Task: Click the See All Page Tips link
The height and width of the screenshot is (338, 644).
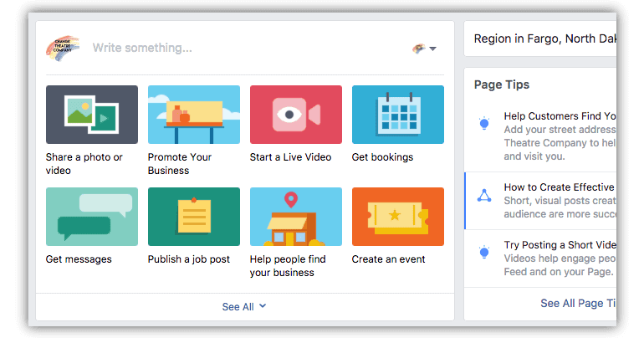Action: [x=578, y=303]
